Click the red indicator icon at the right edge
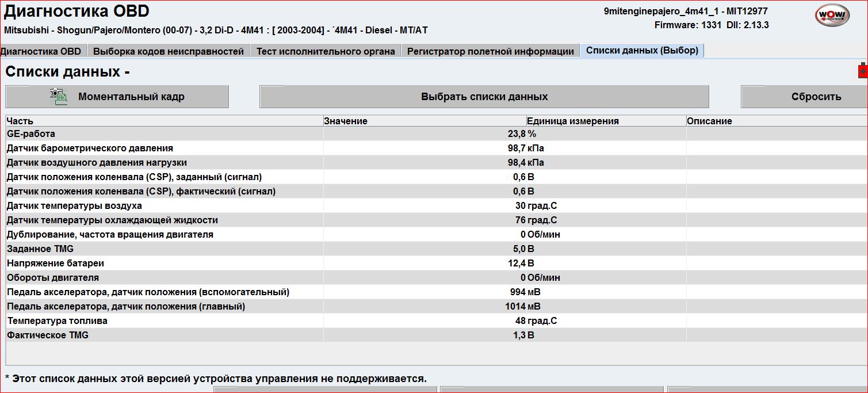 tap(863, 71)
